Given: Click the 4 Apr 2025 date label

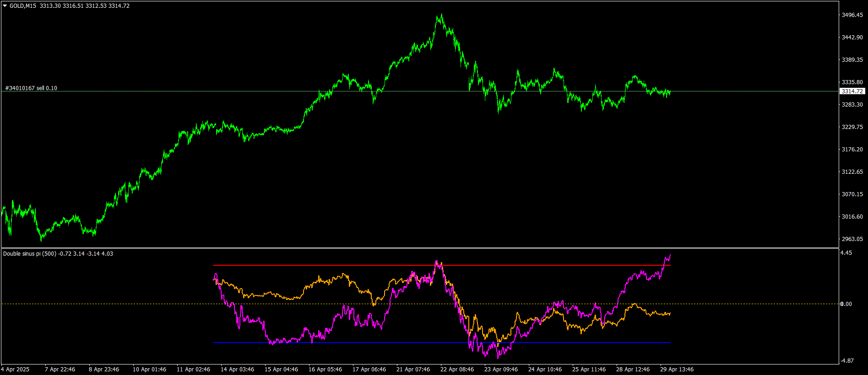Looking at the screenshot, I should click(15, 370).
